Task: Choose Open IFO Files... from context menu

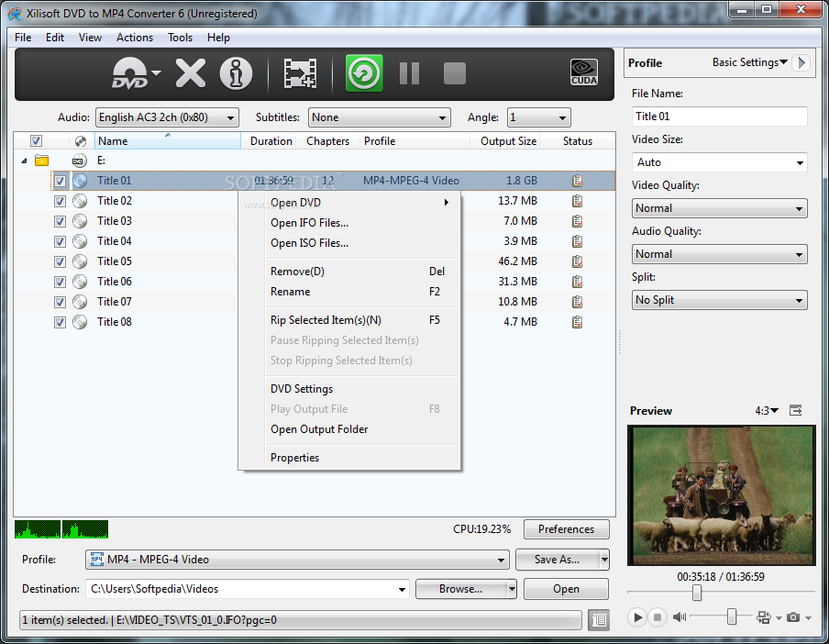Action: (350, 223)
